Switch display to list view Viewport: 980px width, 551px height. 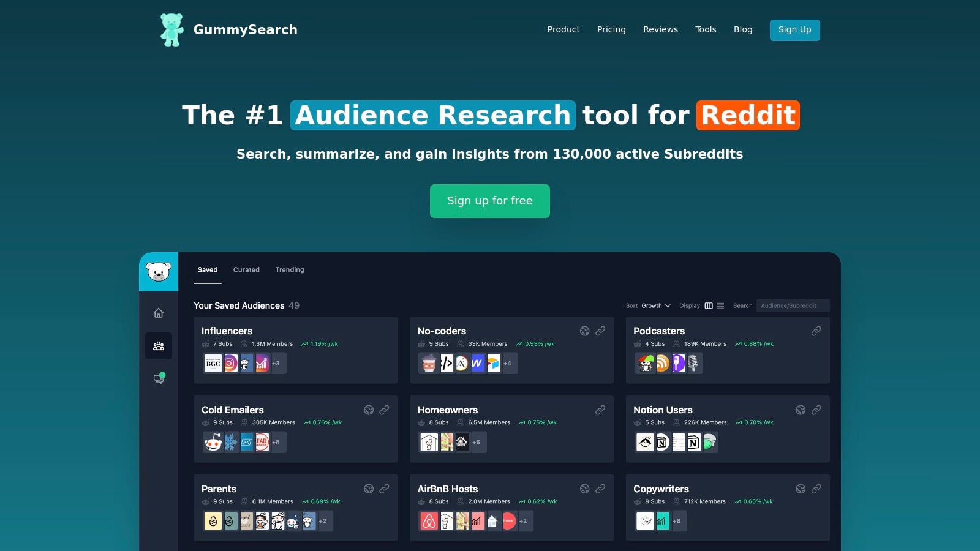(720, 305)
